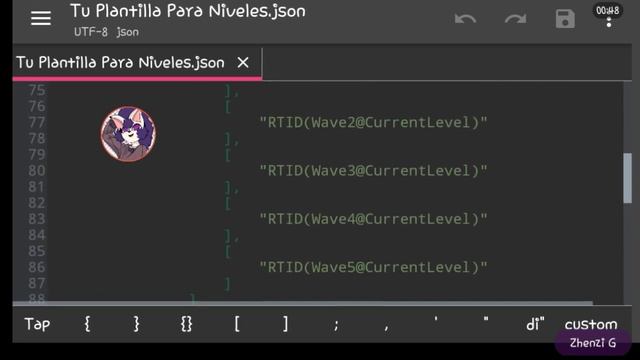Click line number 80 in gutter
This screenshot has height=360, width=640.
[36, 170]
